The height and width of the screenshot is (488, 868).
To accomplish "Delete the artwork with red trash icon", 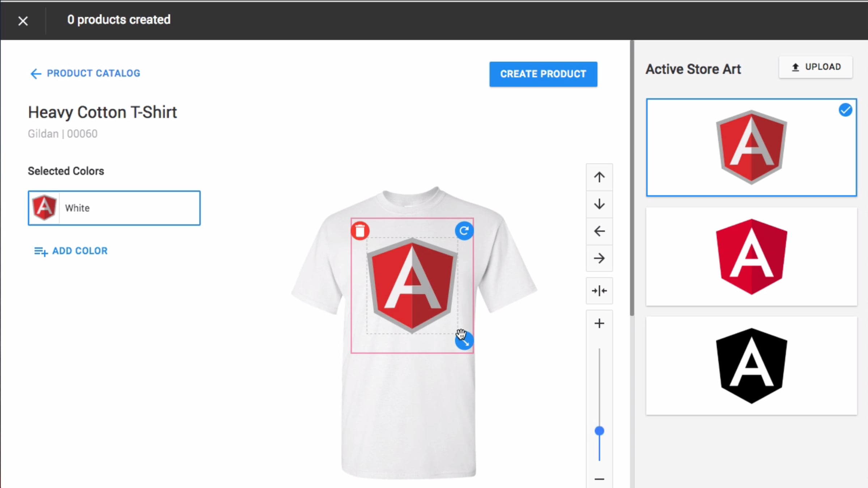I will [360, 231].
